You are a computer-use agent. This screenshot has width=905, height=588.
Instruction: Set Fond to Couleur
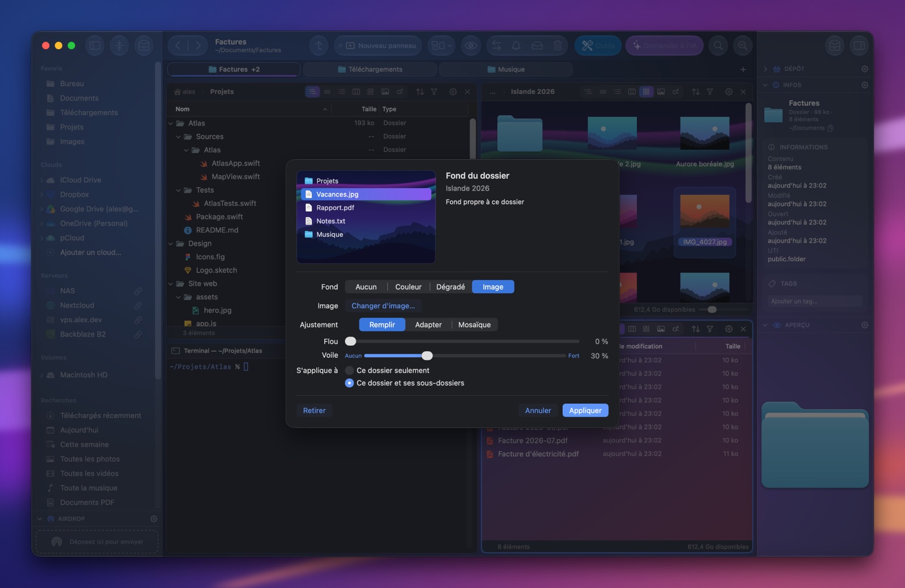point(408,287)
